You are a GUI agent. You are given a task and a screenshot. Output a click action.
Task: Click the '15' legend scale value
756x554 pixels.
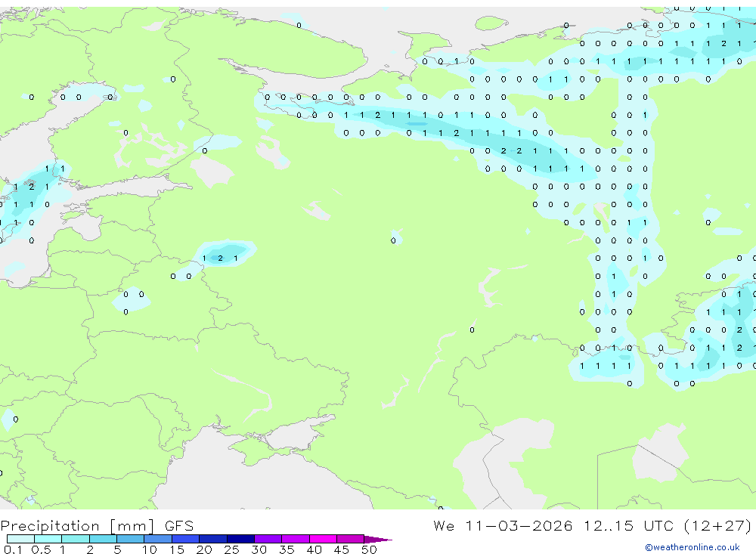pos(177,549)
